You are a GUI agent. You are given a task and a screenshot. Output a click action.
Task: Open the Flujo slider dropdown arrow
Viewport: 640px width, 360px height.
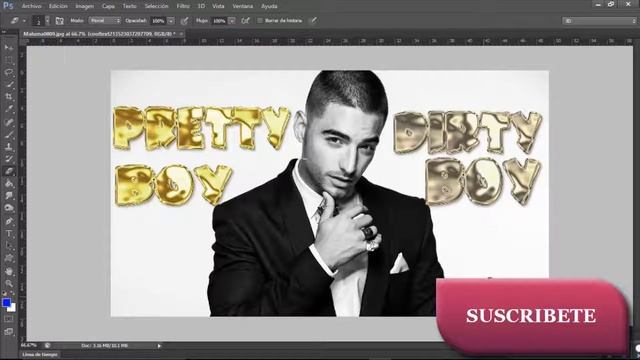(x=231, y=20)
